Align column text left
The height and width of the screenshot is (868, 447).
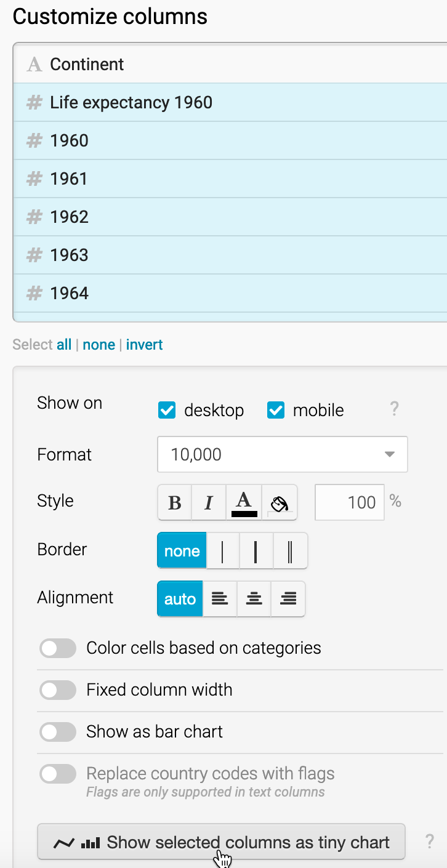[220, 599]
